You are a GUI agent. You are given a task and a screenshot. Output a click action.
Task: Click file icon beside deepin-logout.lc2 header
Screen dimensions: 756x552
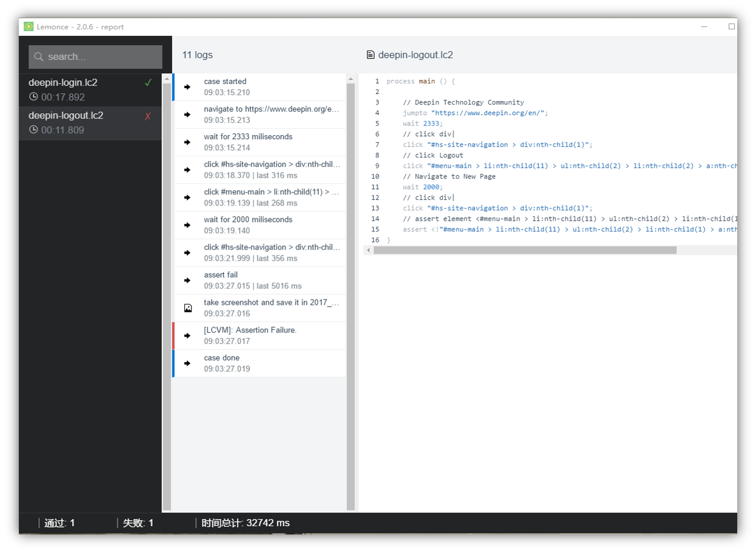[x=370, y=55]
